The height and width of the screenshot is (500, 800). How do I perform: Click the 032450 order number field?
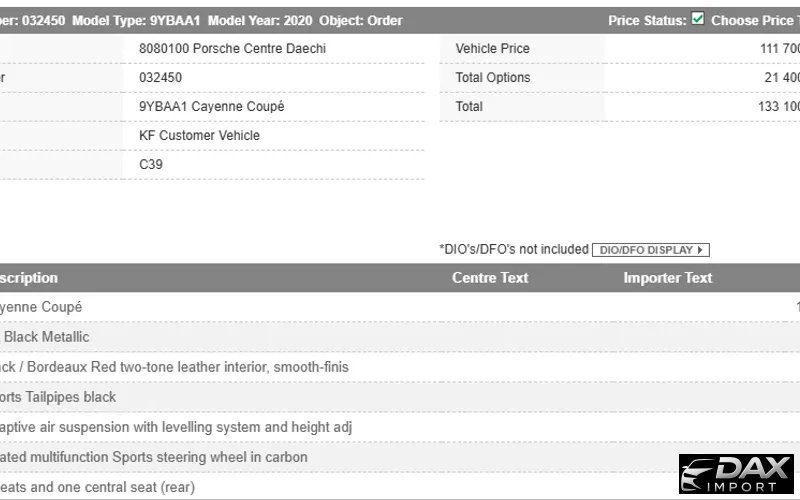click(160, 78)
